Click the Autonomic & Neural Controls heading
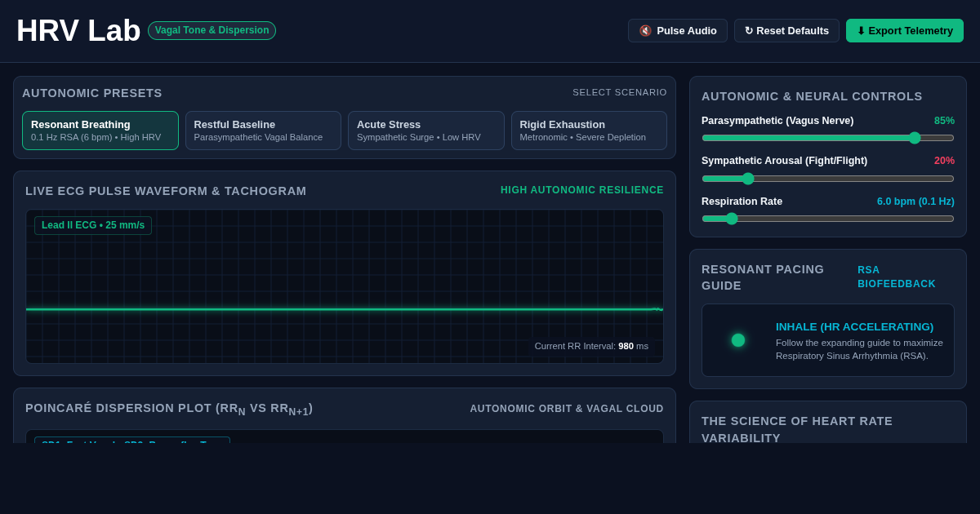This screenshot has height=514, width=980. coord(812,96)
